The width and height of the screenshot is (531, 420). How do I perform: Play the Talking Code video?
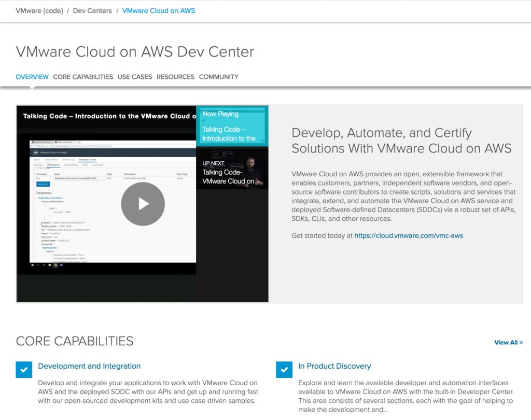coord(143,204)
